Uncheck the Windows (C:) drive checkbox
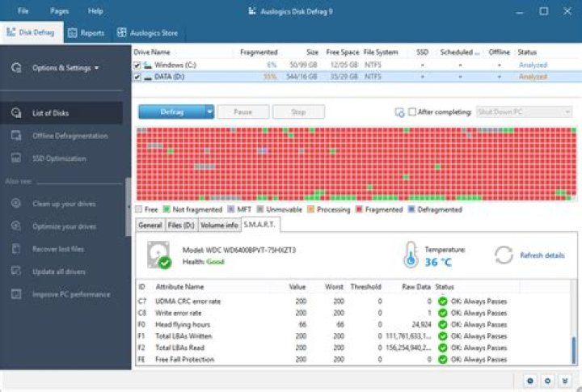Viewport: 582px width, 392px height. click(137, 65)
